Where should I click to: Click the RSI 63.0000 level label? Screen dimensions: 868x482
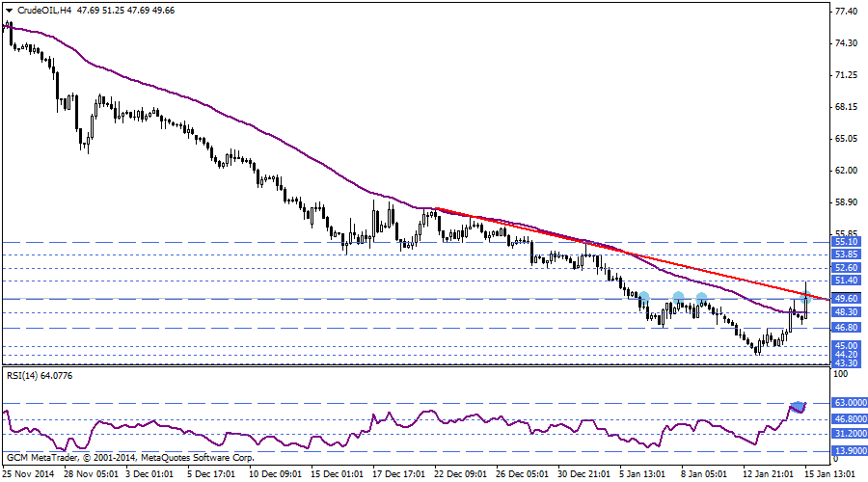pos(850,403)
